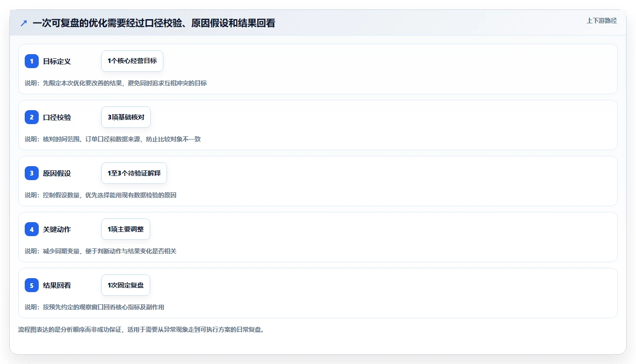The width and height of the screenshot is (636, 364).
Task: Click the description starting 先限定本次优化
Action: coord(116,83)
